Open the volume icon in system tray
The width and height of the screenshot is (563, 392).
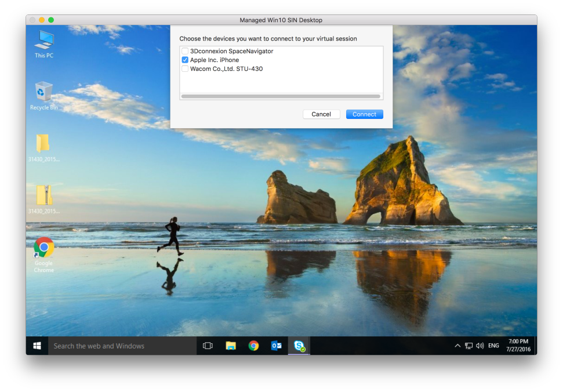click(x=480, y=346)
